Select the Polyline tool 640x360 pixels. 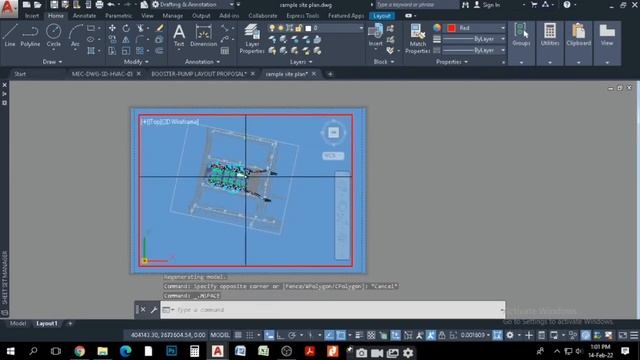(x=30, y=35)
